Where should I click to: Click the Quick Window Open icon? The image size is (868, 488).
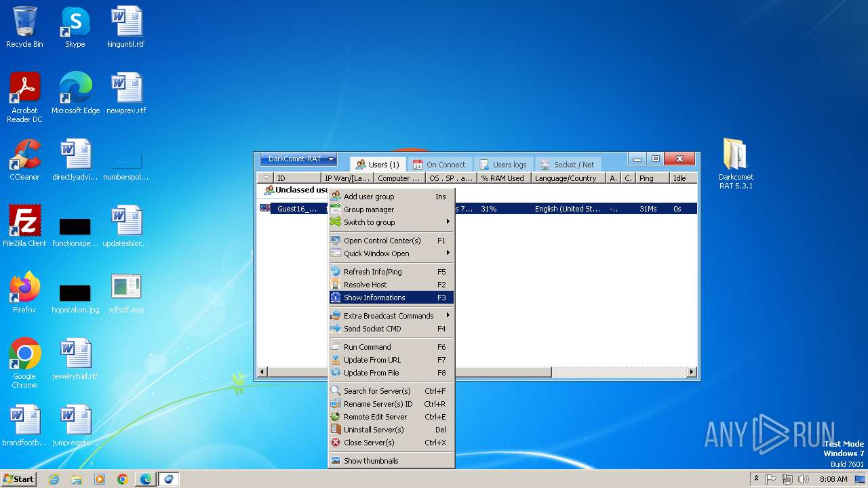pos(335,253)
